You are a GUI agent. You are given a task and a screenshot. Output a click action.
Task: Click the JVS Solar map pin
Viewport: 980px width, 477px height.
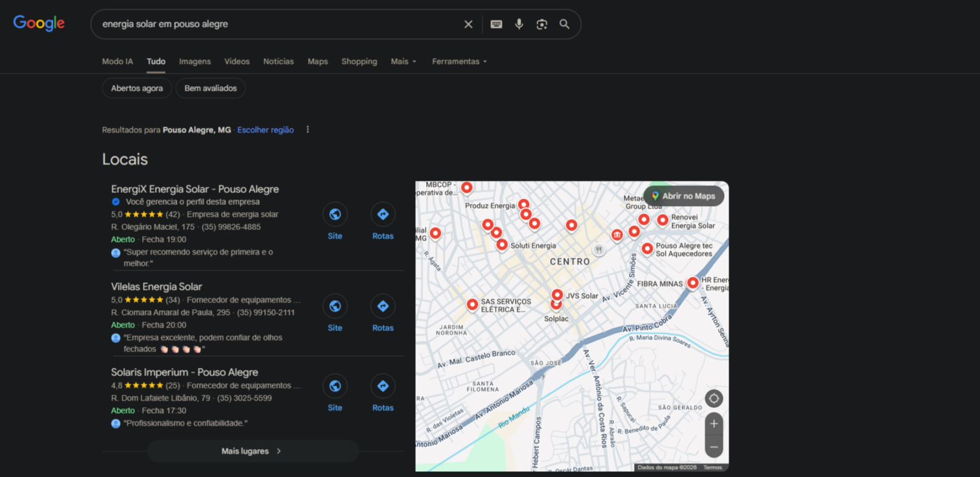pos(557,294)
